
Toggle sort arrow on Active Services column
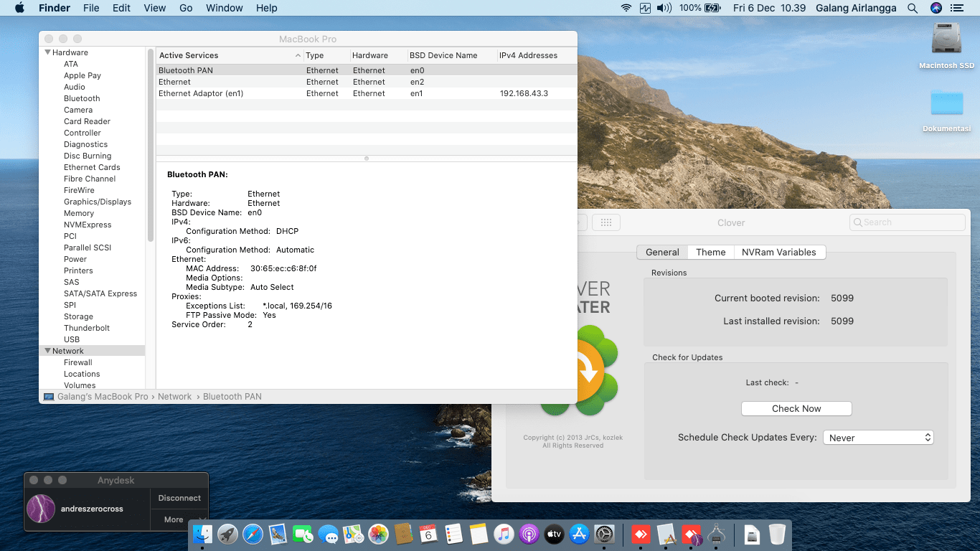click(298, 55)
